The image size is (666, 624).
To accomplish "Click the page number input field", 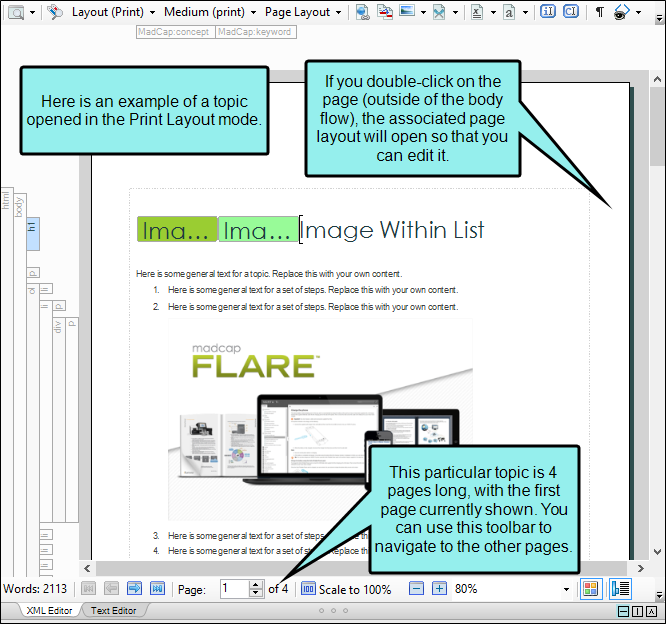I will (234, 589).
